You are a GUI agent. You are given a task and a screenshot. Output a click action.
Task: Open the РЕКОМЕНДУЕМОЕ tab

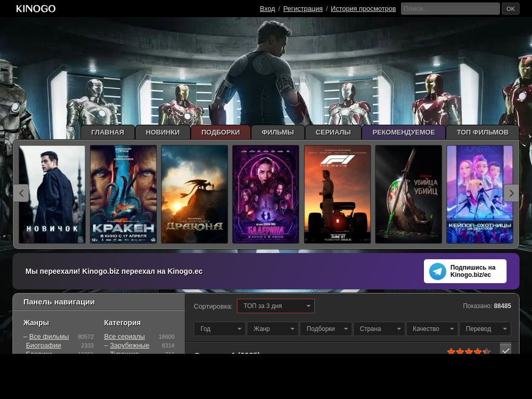[404, 132]
